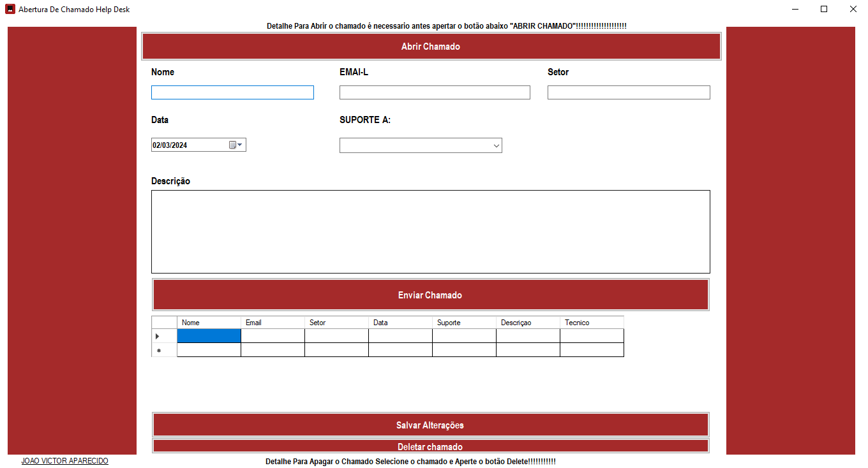Click the Tecnico column header
868x468 pixels.
[592, 323]
